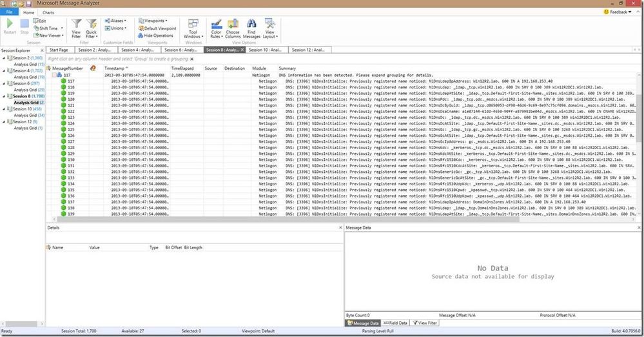Viewport: 644px width, 337px height.
Task: Click the Edit session button
Action: [x=40, y=21]
